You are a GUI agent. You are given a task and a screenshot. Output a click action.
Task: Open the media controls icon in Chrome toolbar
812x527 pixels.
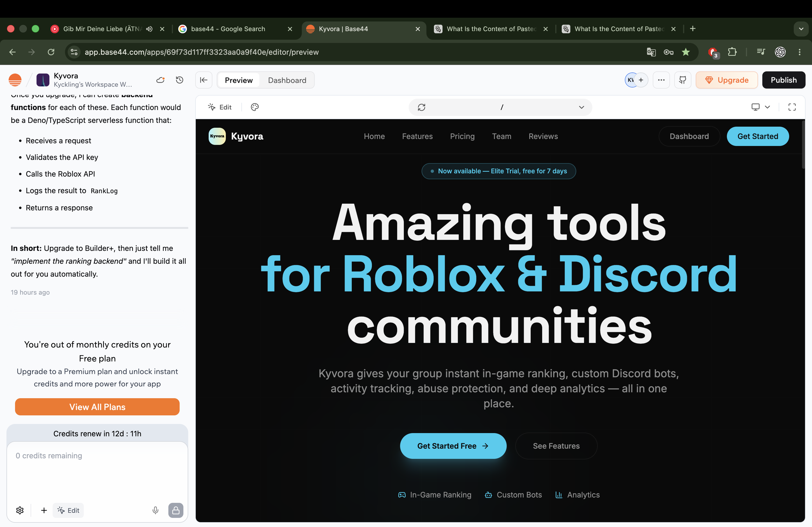coord(761,52)
